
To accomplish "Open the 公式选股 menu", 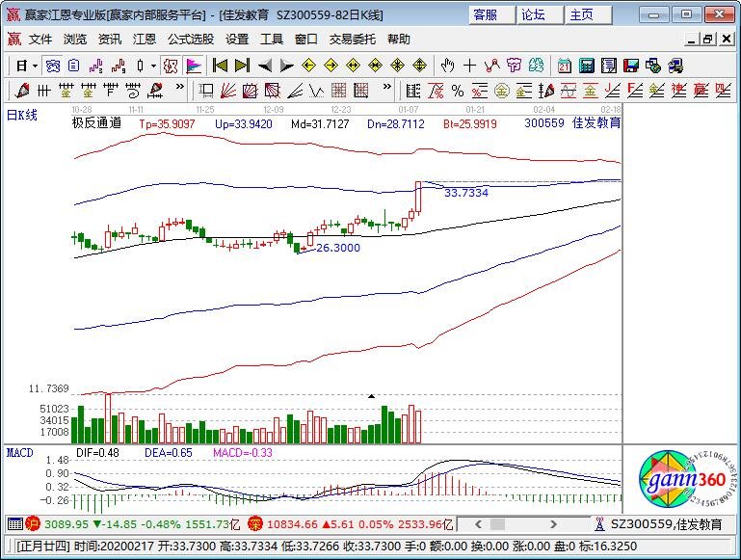I will click(191, 40).
